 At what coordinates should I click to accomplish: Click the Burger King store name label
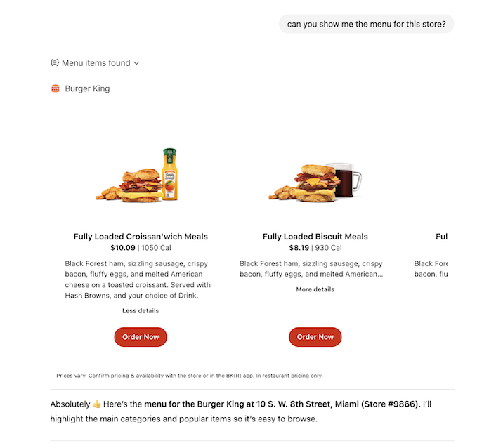tap(87, 89)
